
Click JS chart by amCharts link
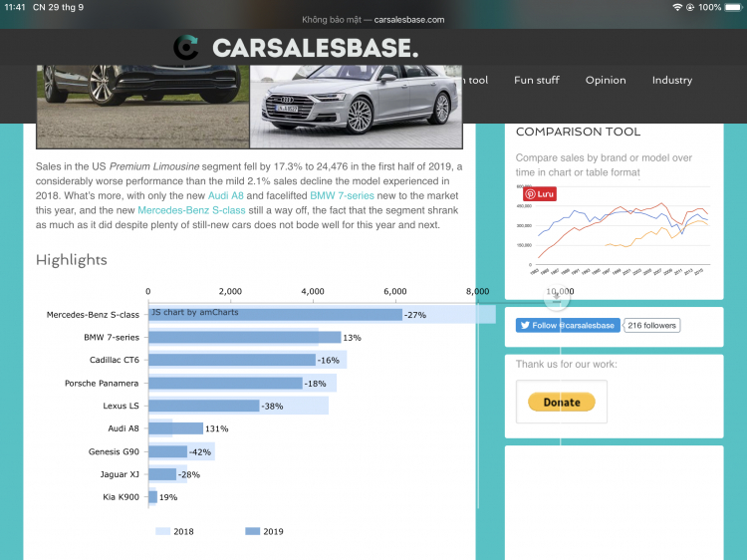[x=195, y=312]
